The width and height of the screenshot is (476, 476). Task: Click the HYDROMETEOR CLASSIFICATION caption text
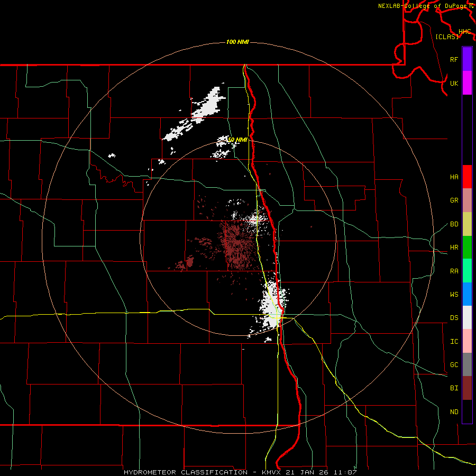(186, 472)
